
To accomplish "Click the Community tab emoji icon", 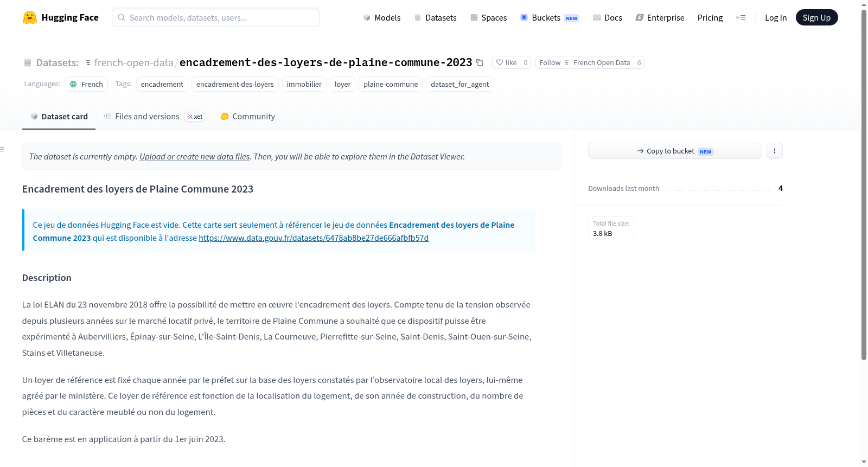I will [225, 116].
